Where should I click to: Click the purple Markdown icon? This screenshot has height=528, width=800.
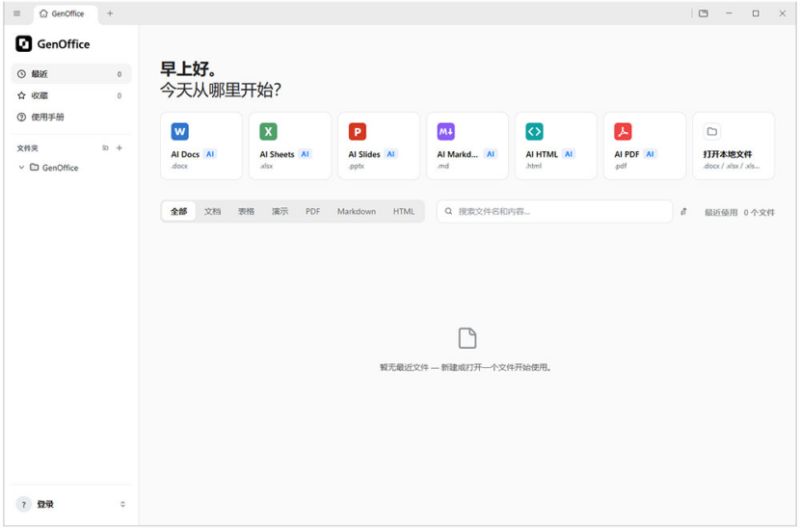pos(446,132)
